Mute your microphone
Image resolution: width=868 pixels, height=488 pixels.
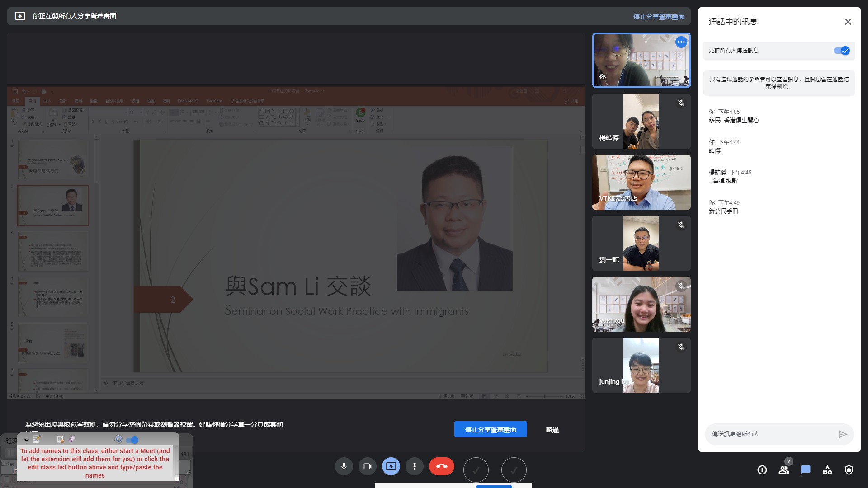point(344,466)
